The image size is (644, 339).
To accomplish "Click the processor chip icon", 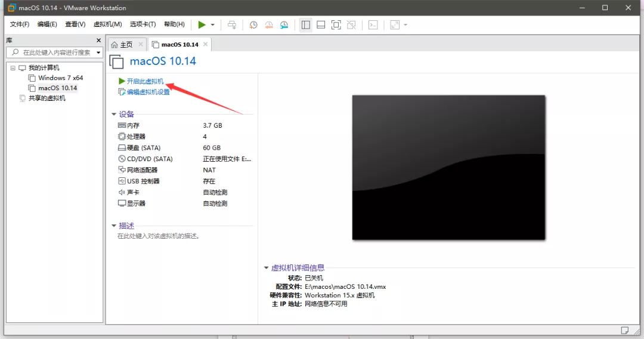I will pos(122,137).
